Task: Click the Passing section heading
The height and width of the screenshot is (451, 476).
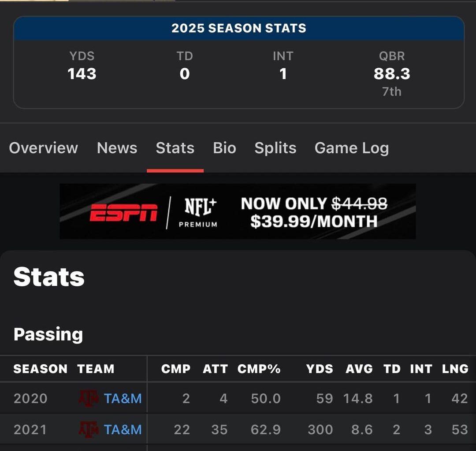Action: (x=48, y=334)
